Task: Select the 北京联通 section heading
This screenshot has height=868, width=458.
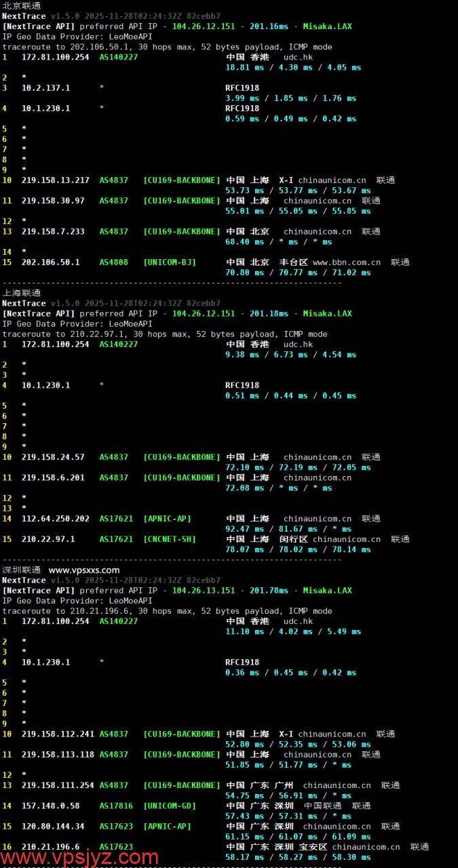Action: [x=22, y=5]
